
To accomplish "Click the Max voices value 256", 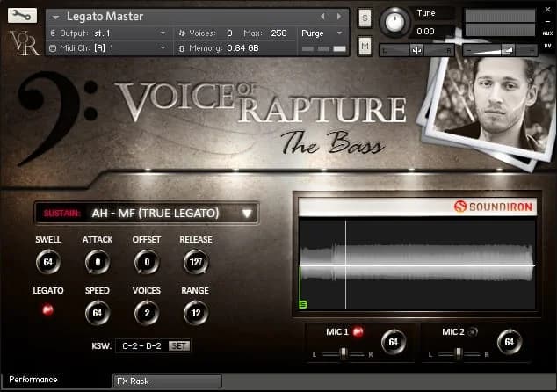I will [278, 33].
